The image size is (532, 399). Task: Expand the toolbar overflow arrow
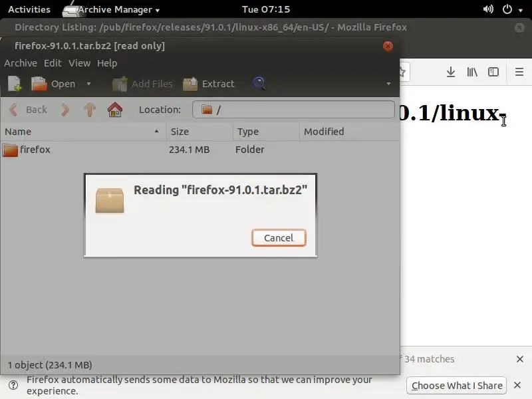pyautogui.click(x=388, y=84)
